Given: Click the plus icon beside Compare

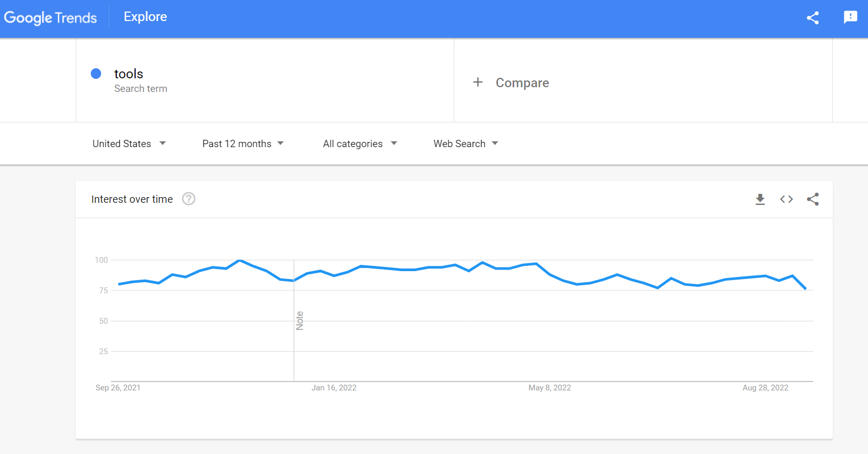Looking at the screenshot, I should point(478,82).
